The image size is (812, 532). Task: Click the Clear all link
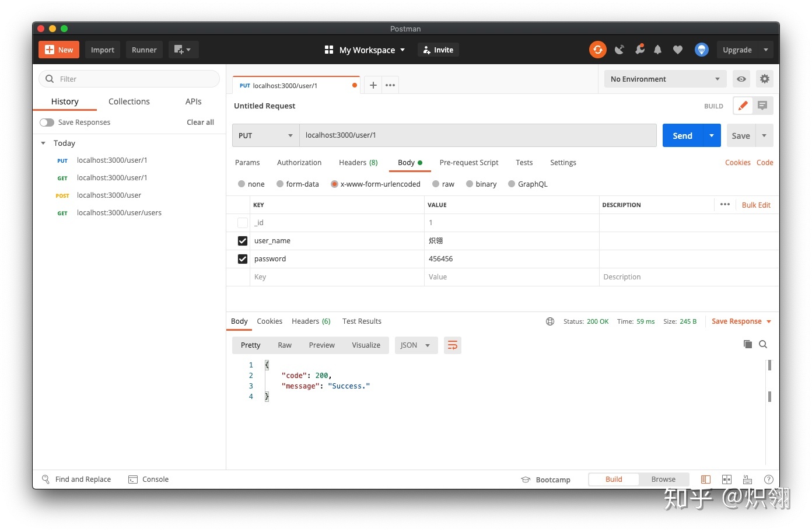point(200,123)
